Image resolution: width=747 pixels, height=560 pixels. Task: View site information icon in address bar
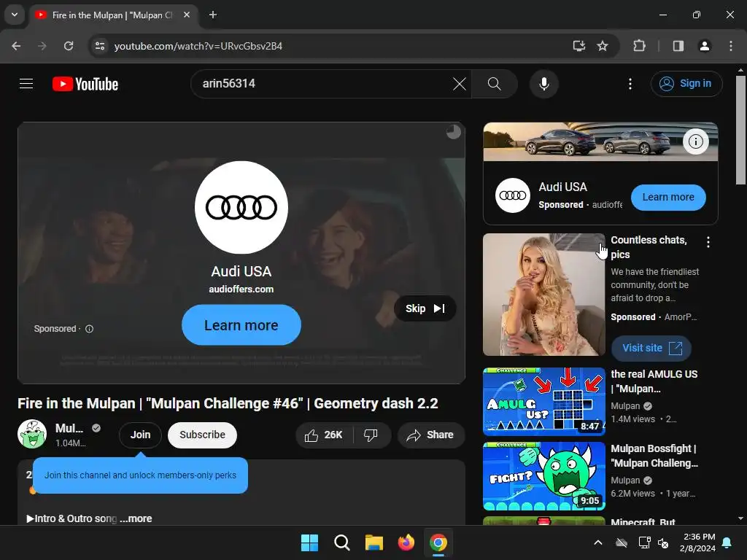[x=100, y=46]
